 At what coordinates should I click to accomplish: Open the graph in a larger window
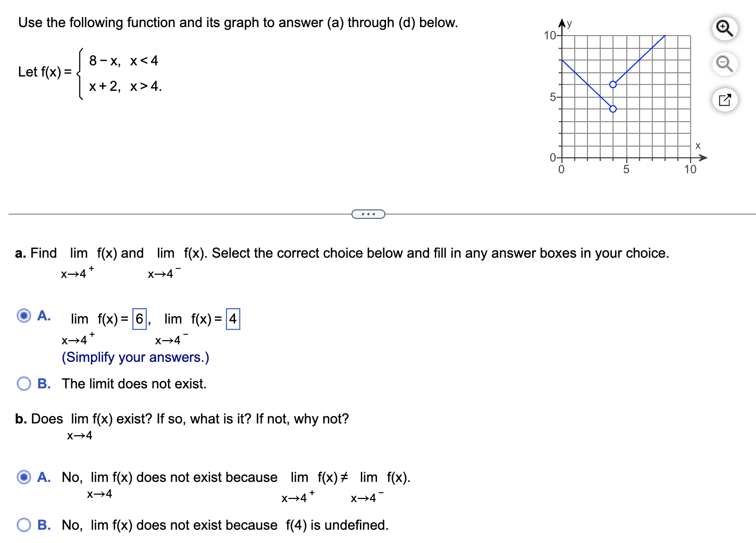click(725, 99)
